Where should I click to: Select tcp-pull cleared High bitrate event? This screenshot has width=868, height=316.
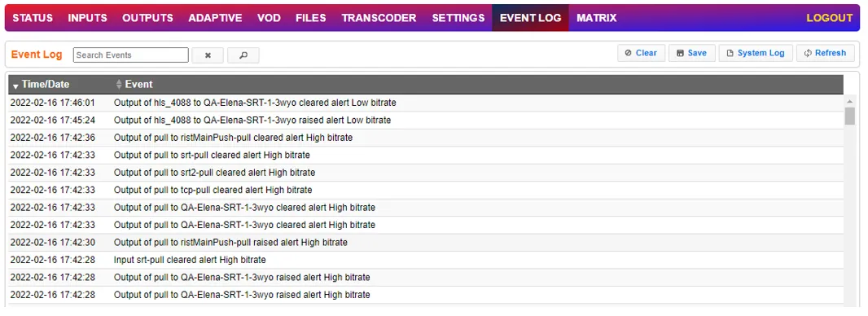[213, 190]
